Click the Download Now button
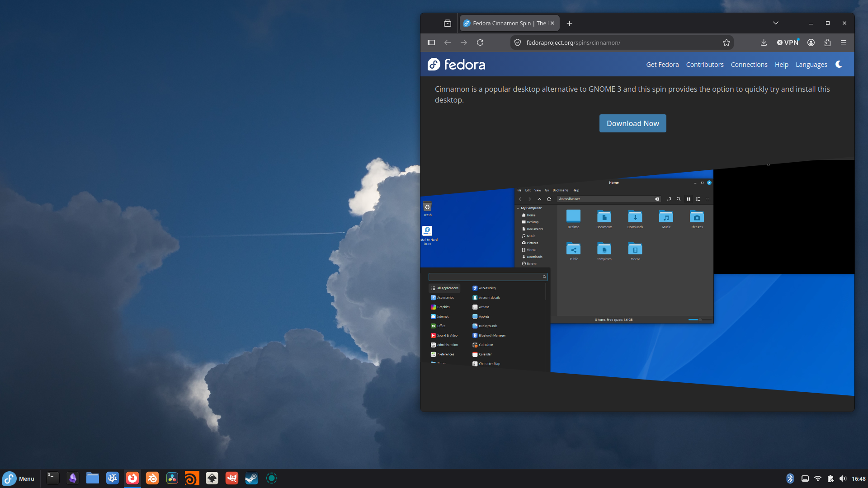Image resolution: width=868 pixels, height=488 pixels. pos(633,123)
